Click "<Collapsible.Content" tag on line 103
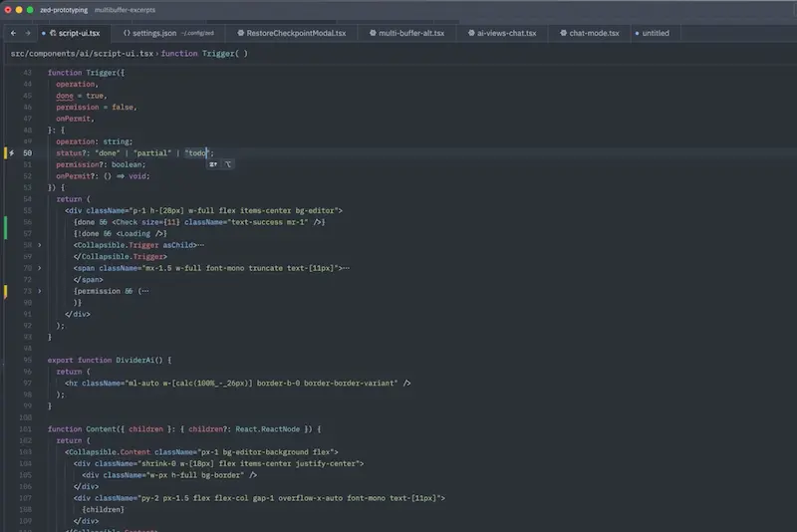 (x=108, y=452)
